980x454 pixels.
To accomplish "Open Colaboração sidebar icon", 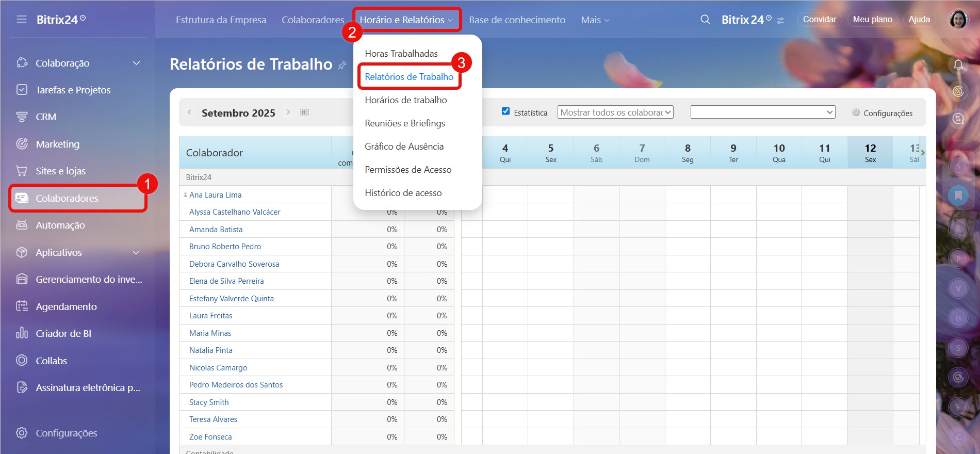I will [x=22, y=63].
